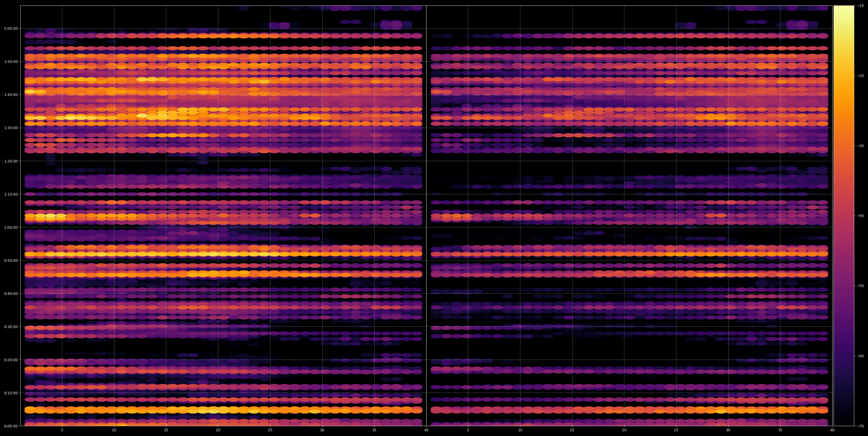
Task: Click x-axis label 35 of the right plot
Action: tap(780, 430)
